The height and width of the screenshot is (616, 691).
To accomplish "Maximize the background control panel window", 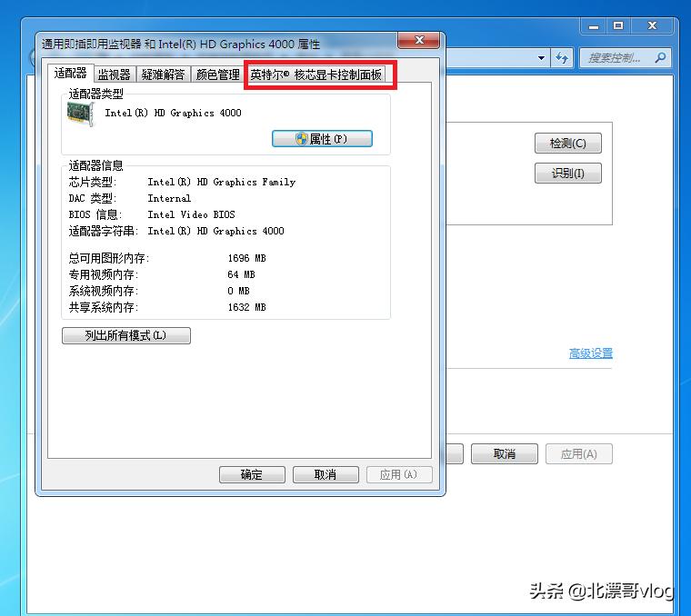I will [618, 26].
